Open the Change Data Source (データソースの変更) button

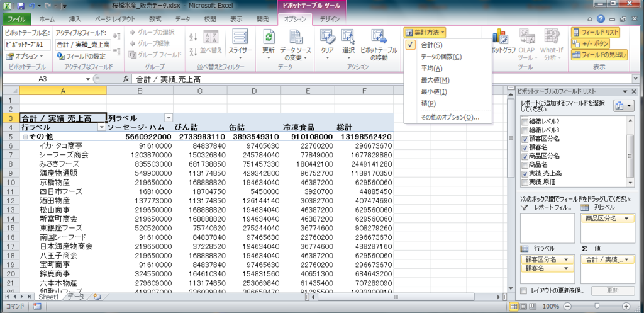296,45
